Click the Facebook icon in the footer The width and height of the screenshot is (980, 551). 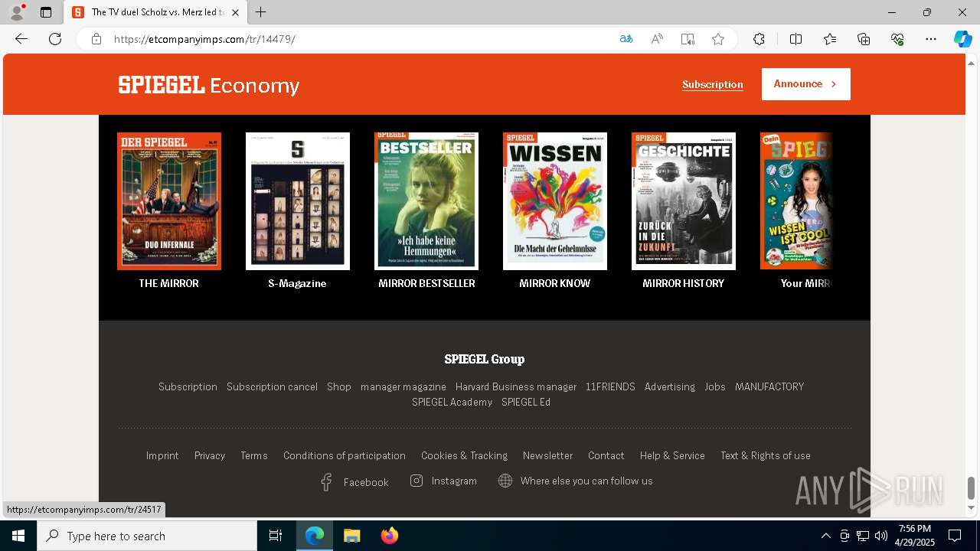pyautogui.click(x=326, y=482)
